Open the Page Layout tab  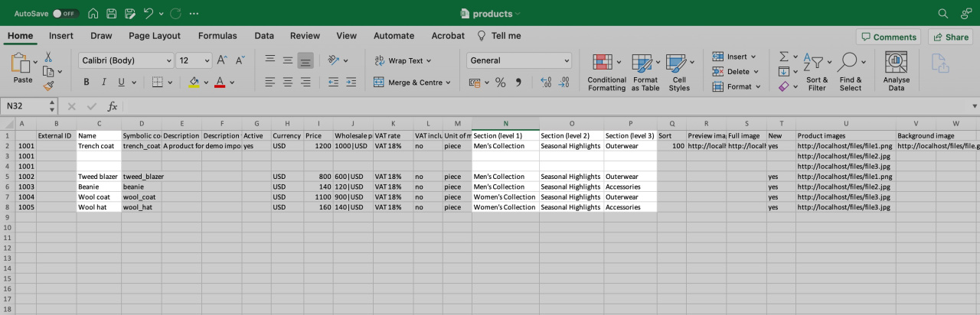coord(155,36)
